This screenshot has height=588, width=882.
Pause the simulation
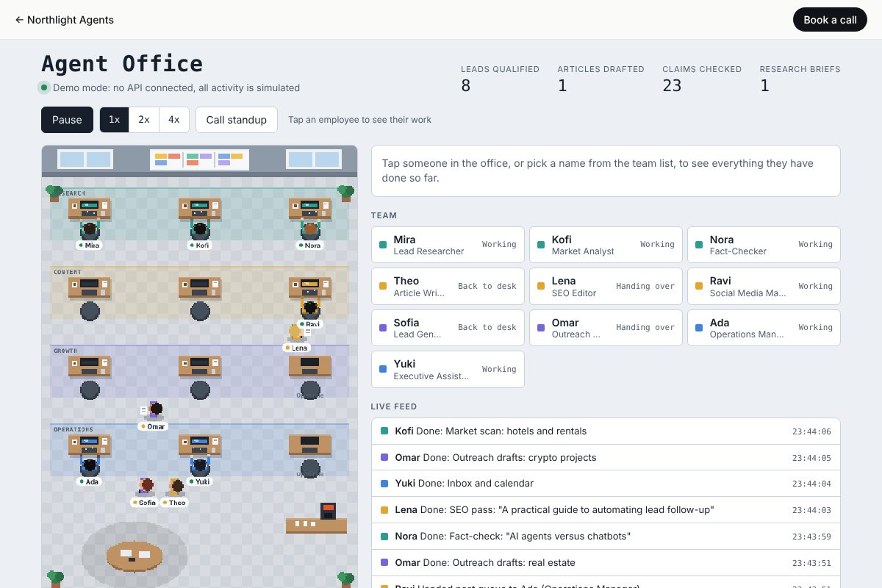pyautogui.click(x=67, y=120)
